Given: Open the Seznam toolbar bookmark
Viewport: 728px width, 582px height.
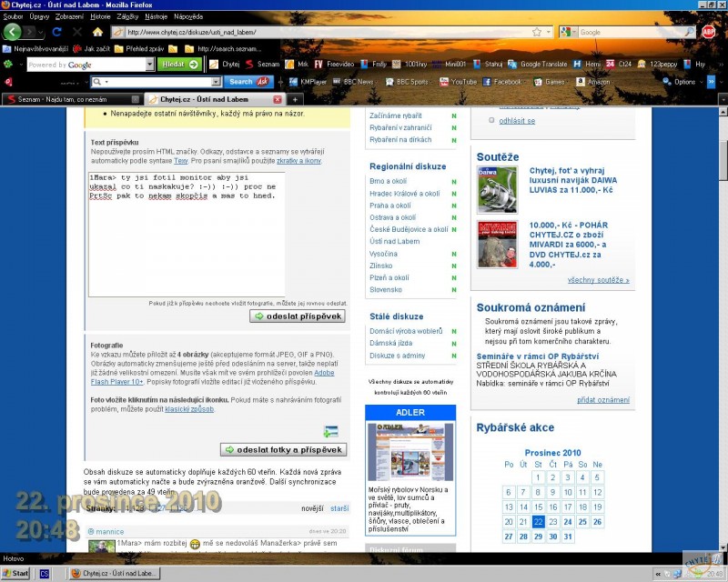Looking at the screenshot, I should pos(262,64).
